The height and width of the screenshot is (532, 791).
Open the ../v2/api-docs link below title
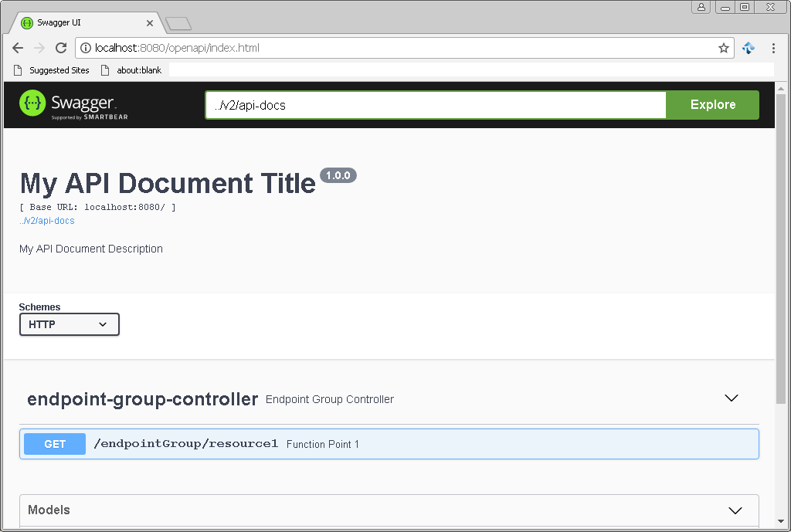coord(47,221)
